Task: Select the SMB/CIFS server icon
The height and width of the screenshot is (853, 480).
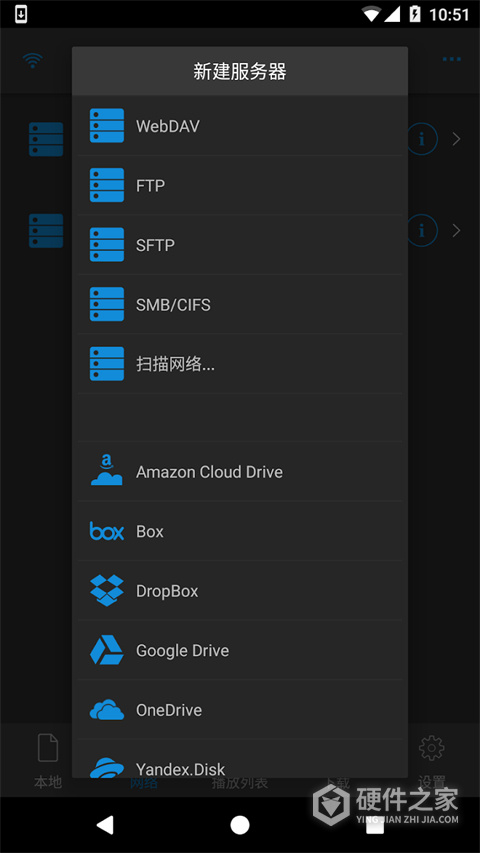Action: click(x=107, y=304)
